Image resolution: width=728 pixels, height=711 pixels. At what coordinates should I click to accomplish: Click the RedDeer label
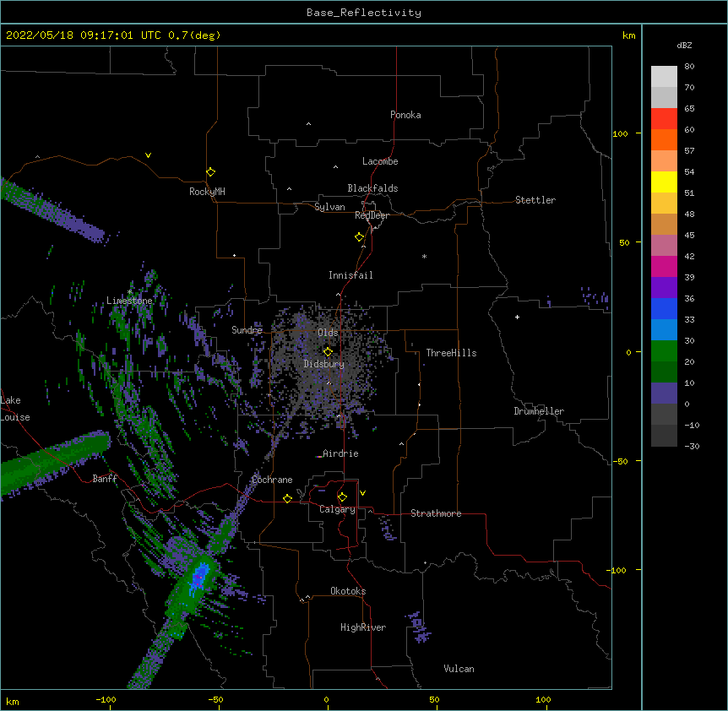(x=372, y=215)
